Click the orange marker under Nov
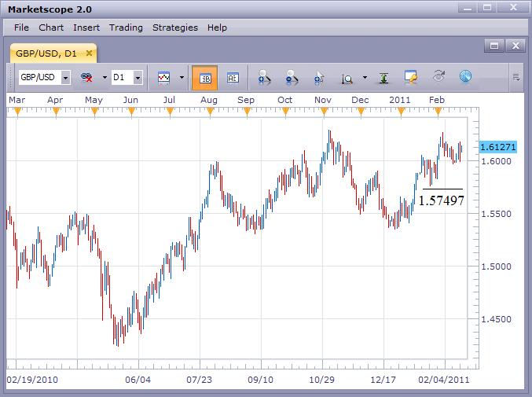Viewport: 532px width, 397px height. pos(324,111)
